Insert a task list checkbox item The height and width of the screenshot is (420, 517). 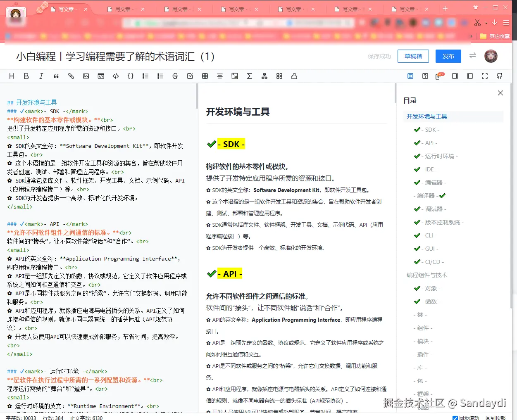tap(190, 76)
